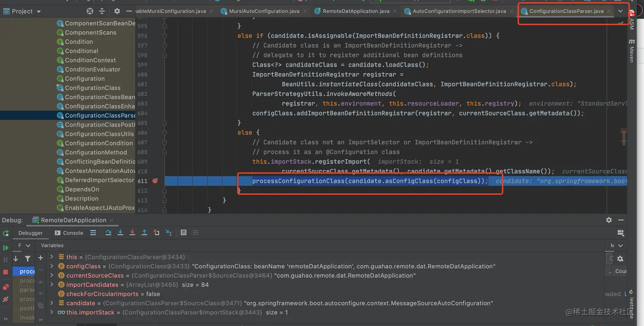Expand the 'this' variable node
Viewport: 644px width, 326px height.
52,257
